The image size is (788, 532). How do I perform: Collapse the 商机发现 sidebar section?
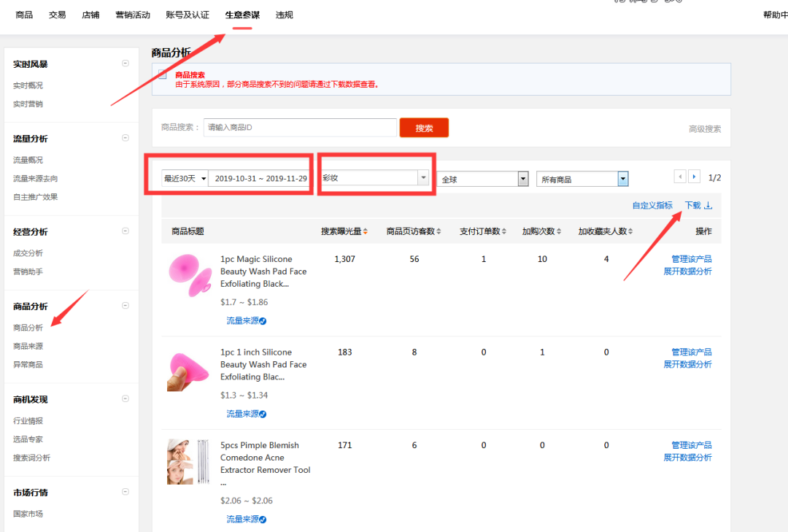[125, 398]
